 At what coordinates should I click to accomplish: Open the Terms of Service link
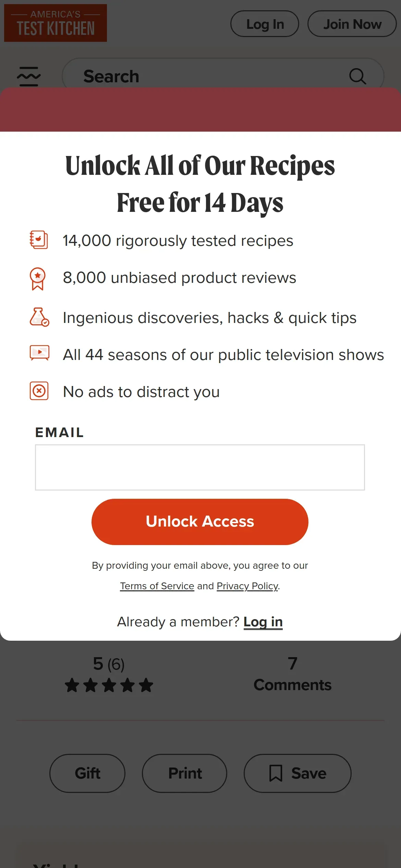click(157, 586)
